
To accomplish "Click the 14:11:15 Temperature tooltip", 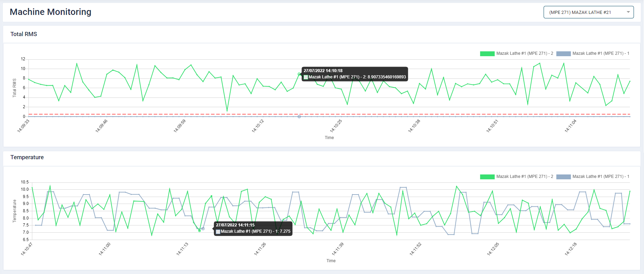I will coord(253,228).
